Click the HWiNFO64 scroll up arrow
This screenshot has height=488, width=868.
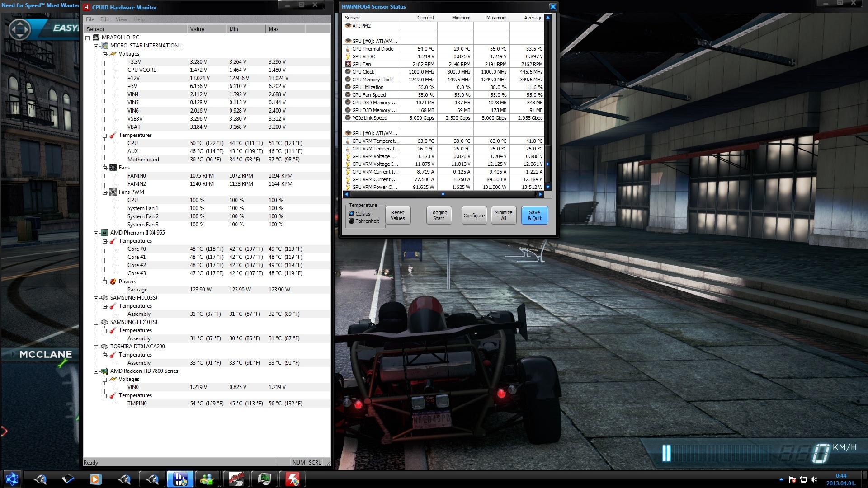(x=548, y=18)
